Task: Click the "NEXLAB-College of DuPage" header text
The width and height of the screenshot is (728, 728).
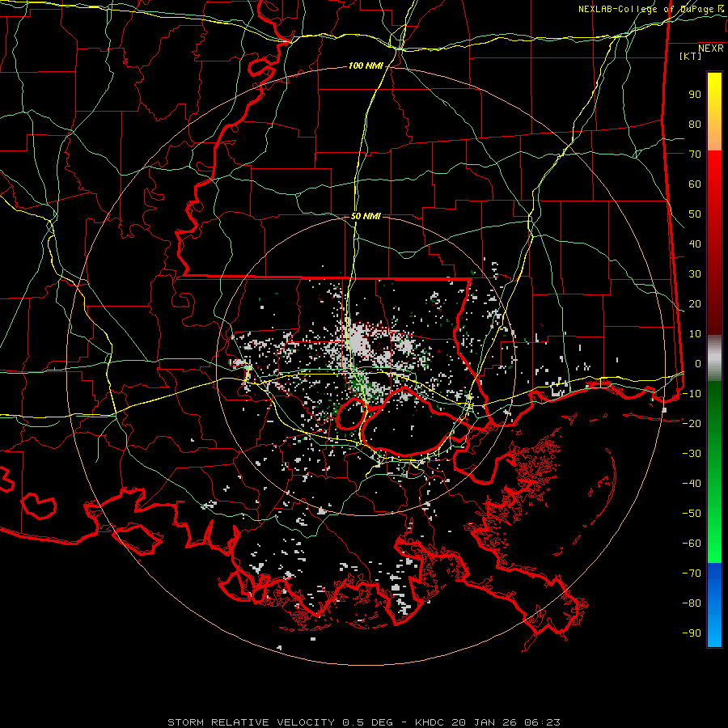Action: 645,9
